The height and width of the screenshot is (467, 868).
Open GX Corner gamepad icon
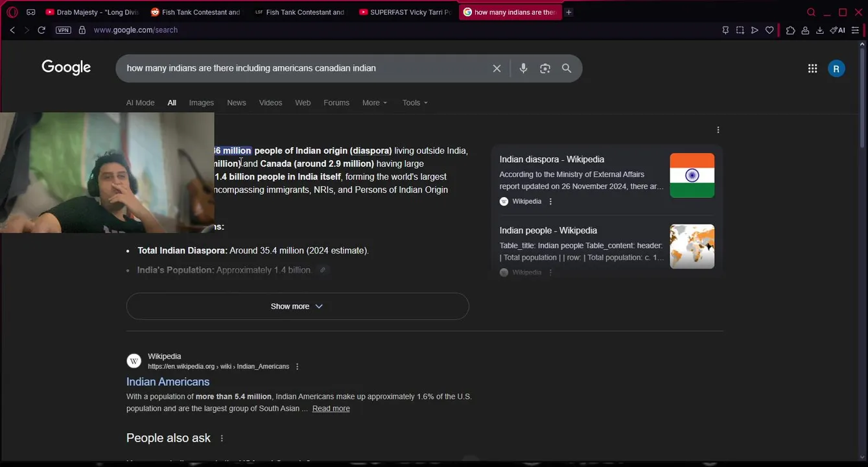click(x=30, y=12)
